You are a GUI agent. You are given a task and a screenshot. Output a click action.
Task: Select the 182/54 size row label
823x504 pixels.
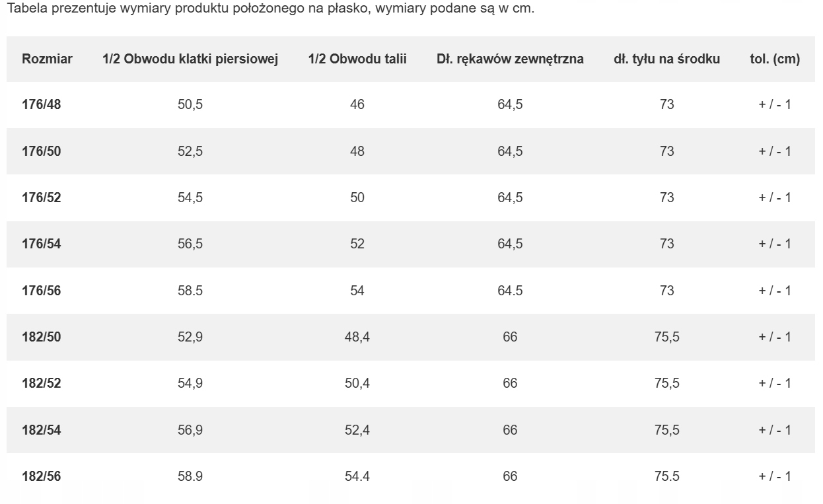(x=41, y=430)
